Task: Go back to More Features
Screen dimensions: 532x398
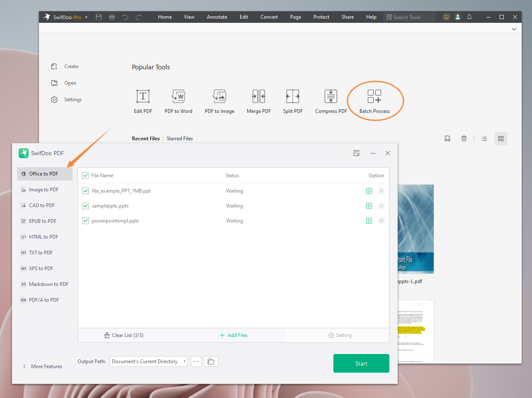Action: 43,366
